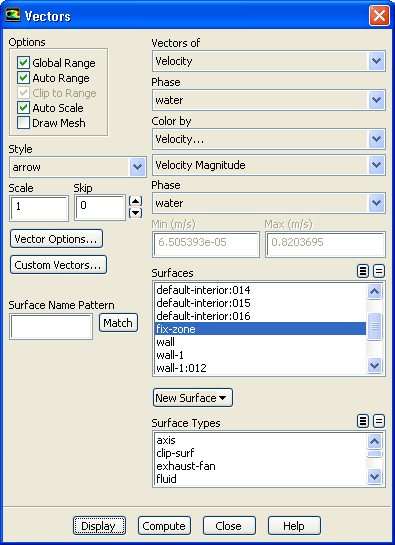
Task: Deselect all surfaces in the Surfaces list
Action: click(x=379, y=271)
